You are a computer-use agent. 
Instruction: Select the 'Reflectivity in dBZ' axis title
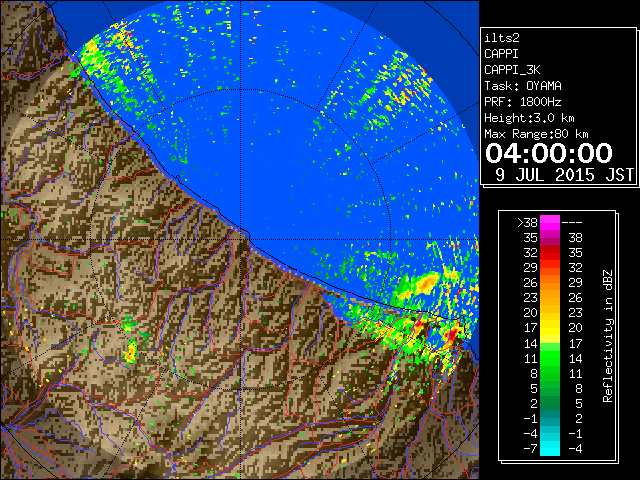[608, 336]
